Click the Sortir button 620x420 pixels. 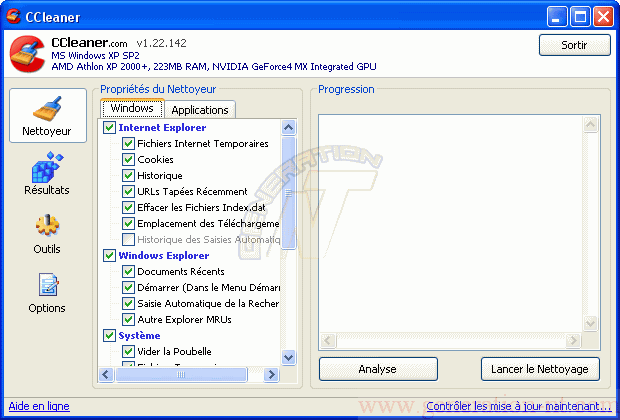click(575, 45)
